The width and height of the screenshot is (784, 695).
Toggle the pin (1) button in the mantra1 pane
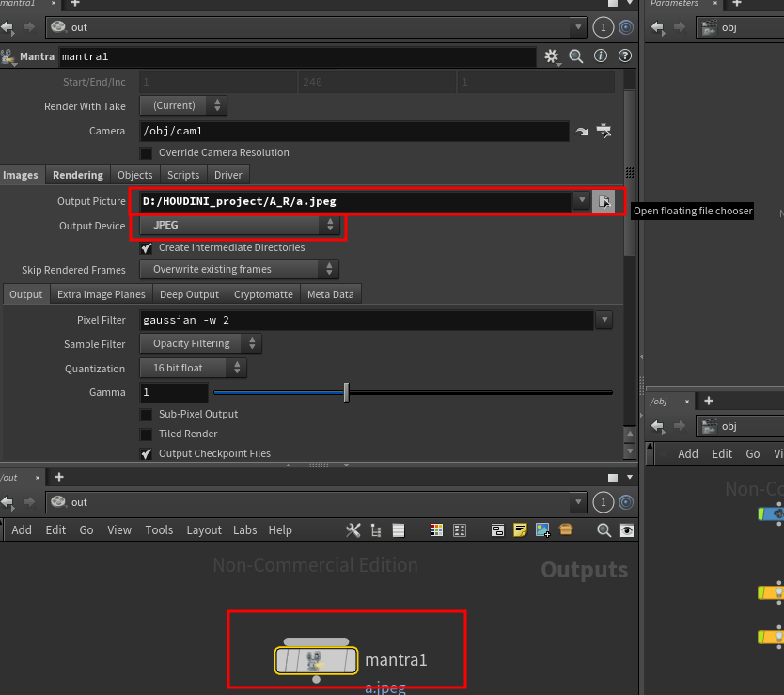coord(604,27)
